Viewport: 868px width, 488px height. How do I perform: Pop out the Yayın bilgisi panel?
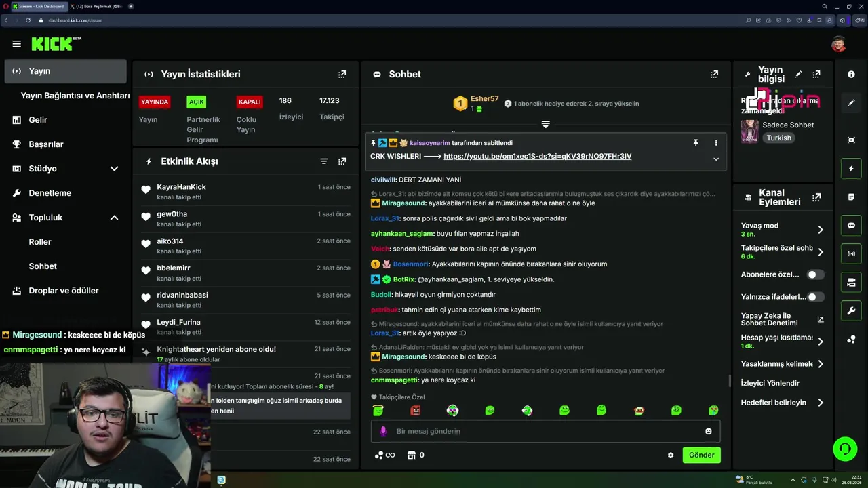tap(816, 74)
